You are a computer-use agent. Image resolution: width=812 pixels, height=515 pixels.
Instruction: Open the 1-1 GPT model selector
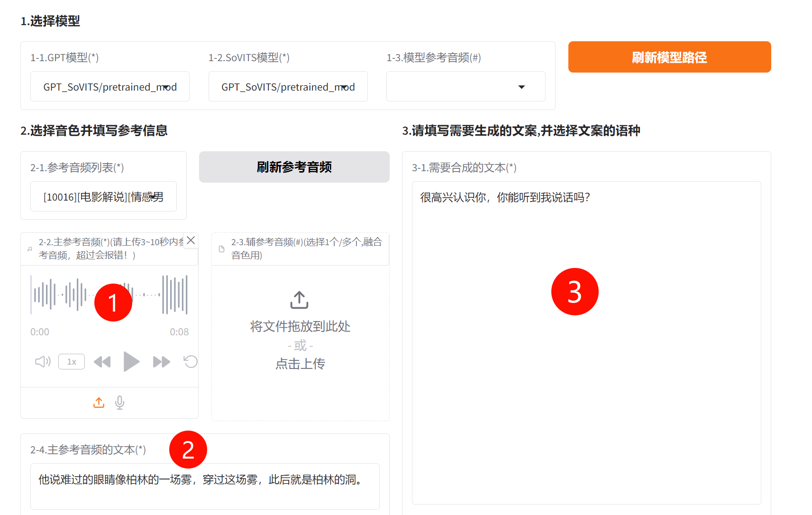coord(109,86)
